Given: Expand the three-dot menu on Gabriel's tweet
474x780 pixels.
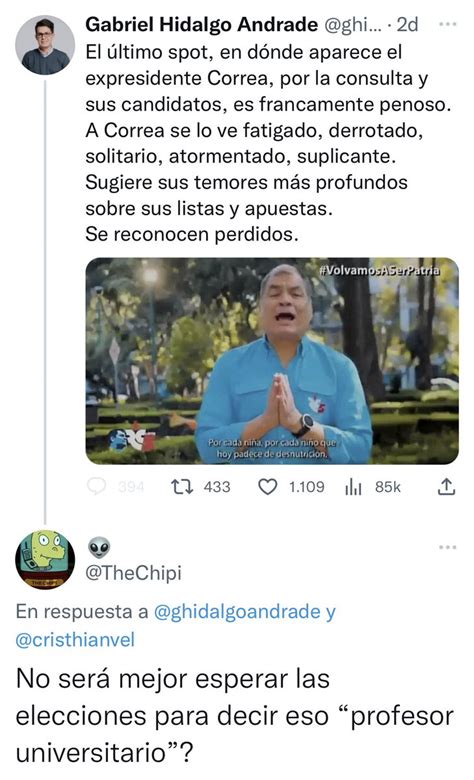Looking at the screenshot, I should pos(448,24).
